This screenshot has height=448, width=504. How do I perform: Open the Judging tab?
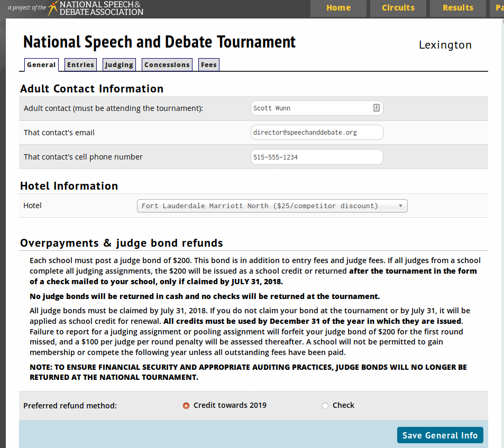119,65
